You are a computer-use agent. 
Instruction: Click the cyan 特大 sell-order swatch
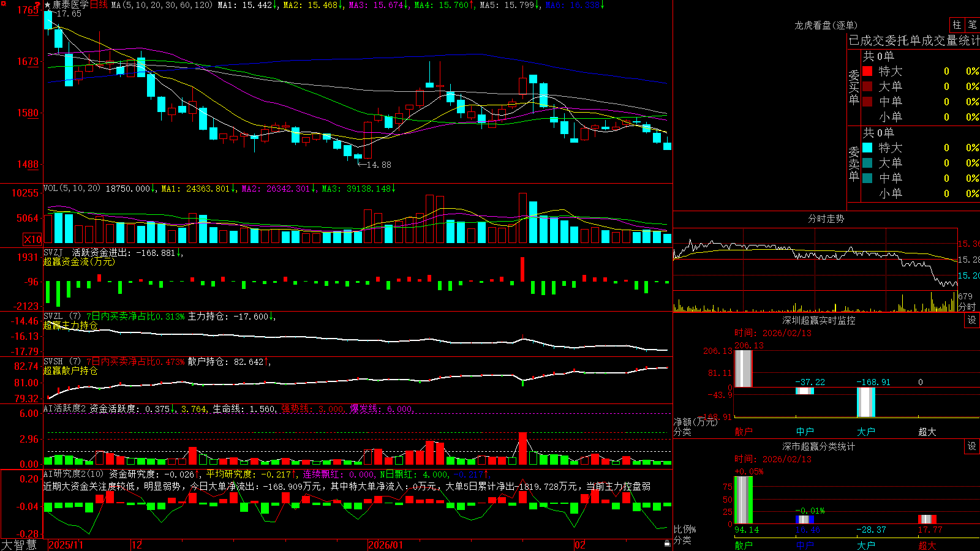[x=867, y=148]
